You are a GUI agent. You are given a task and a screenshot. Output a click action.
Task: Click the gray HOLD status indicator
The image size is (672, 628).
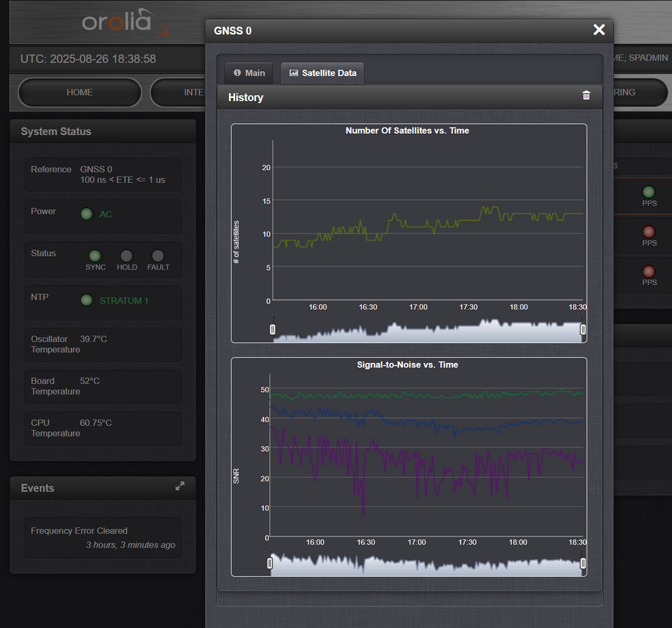[x=127, y=256]
